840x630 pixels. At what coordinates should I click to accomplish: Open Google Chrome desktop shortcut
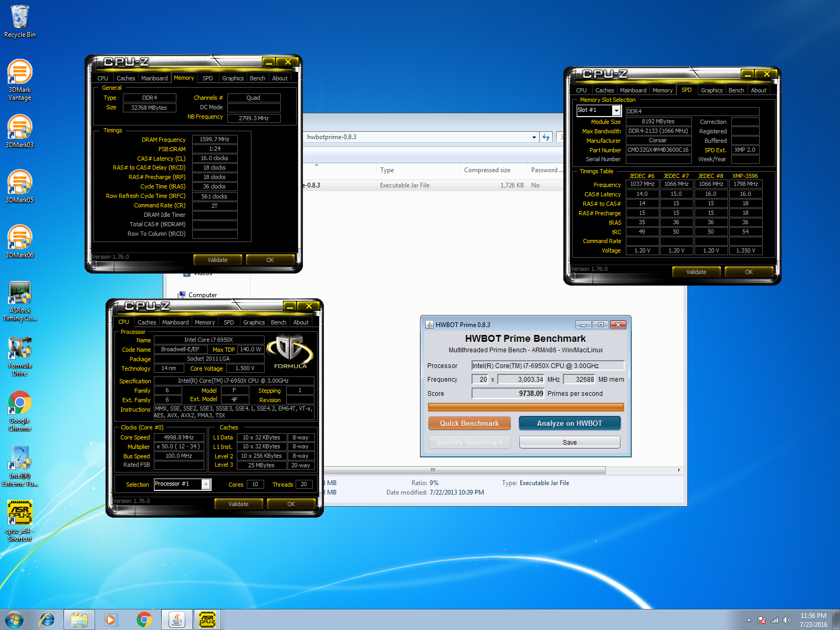point(20,412)
